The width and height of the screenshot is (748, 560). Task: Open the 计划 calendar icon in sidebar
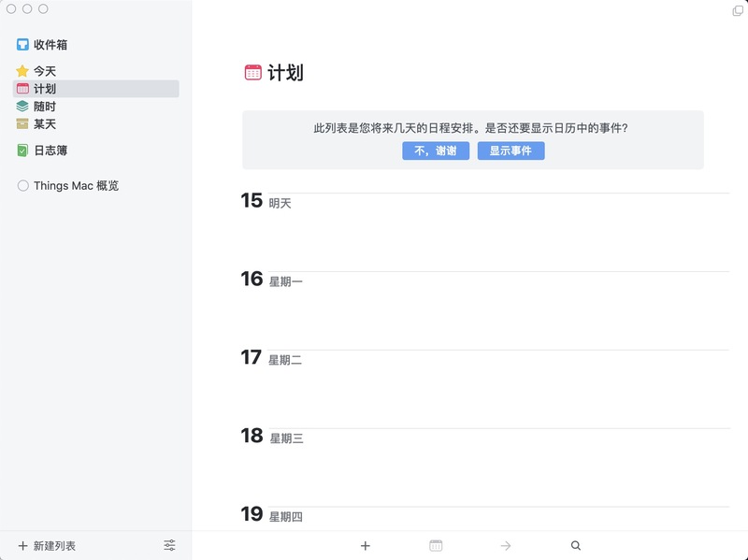point(21,90)
